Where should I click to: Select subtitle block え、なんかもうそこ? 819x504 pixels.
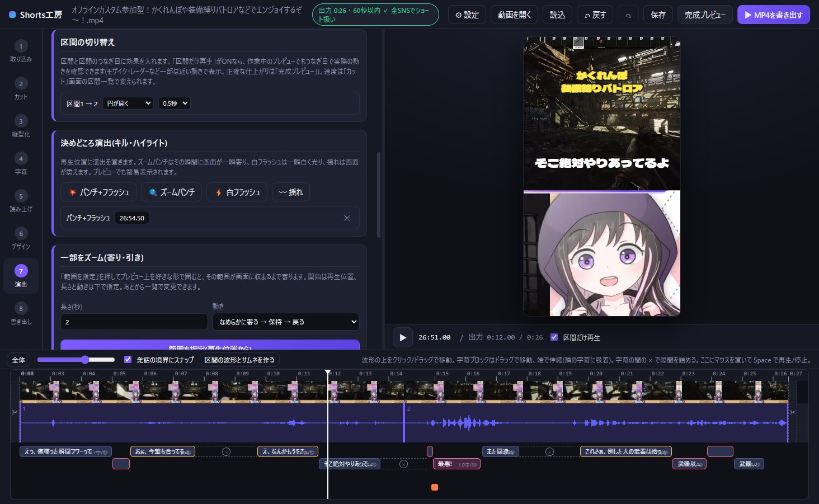tap(288, 451)
